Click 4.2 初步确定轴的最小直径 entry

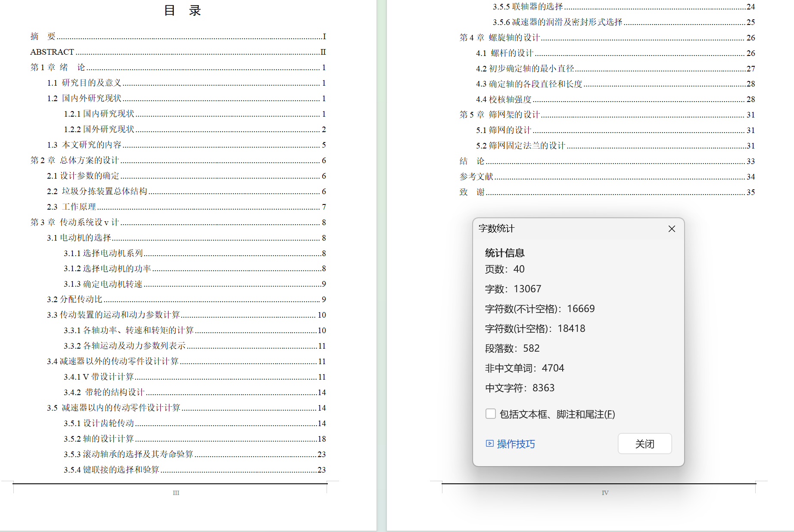pos(615,69)
